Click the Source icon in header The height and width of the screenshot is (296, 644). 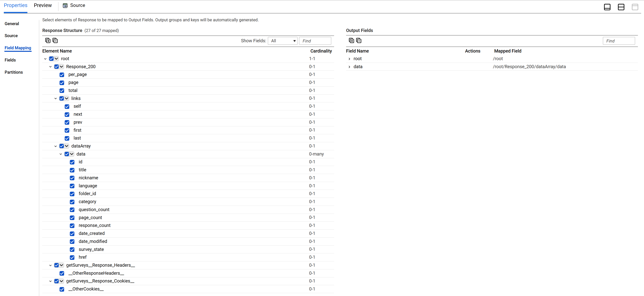click(x=65, y=6)
